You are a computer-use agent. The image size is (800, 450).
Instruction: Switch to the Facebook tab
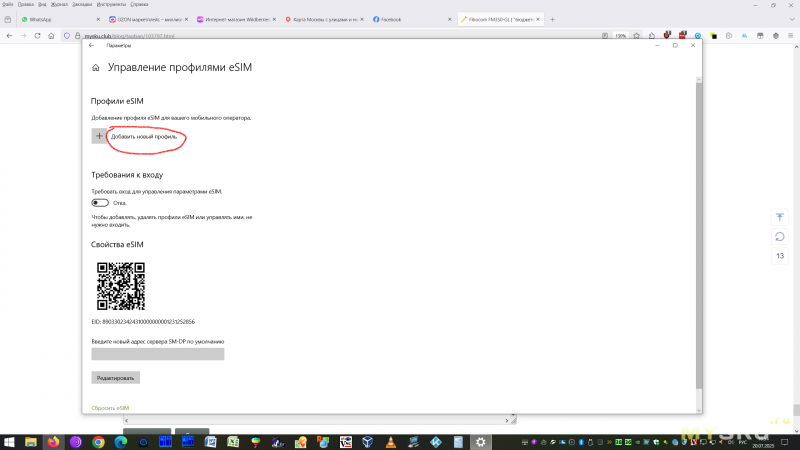click(410, 19)
